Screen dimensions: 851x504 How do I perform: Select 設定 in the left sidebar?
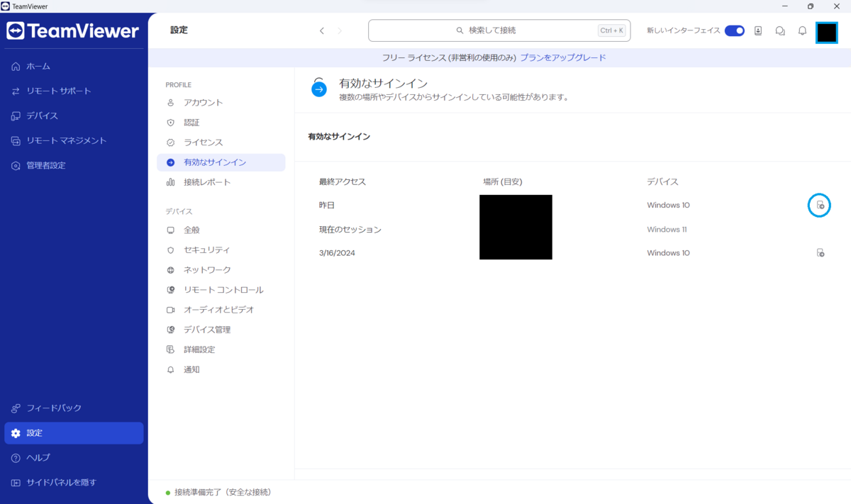74,433
